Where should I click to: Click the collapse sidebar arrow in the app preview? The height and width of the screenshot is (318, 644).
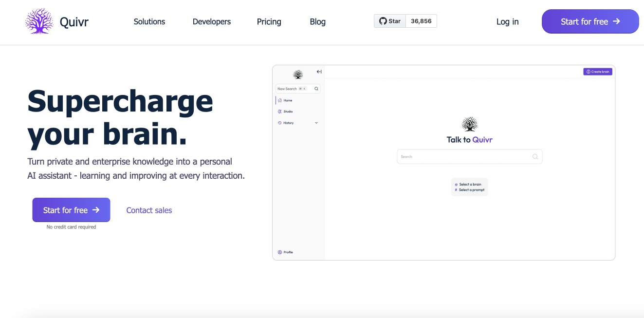pyautogui.click(x=319, y=72)
